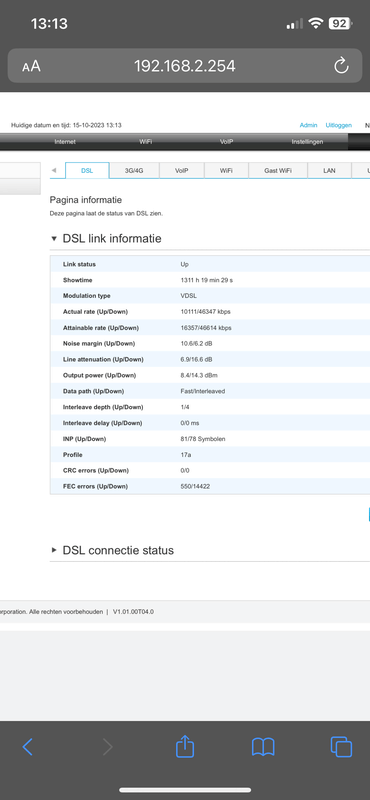Tap the 13:13 clock in status bar
Image resolution: width=370 pixels, height=800 pixels.
click(x=49, y=23)
